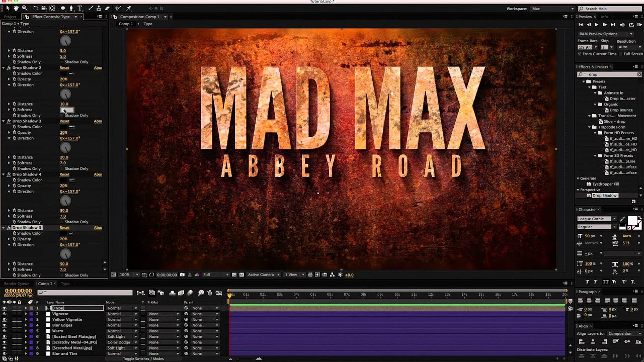Clear the Effects & Presets search field
This screenshot has height=362, width=644.
639,74
